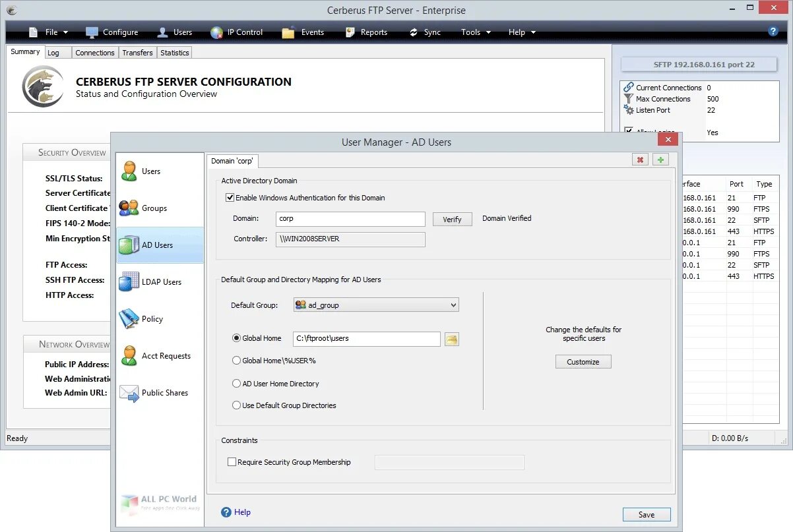
Task: Enable Require Security Group Membership checkbox
Action: [x=232, y=462]
